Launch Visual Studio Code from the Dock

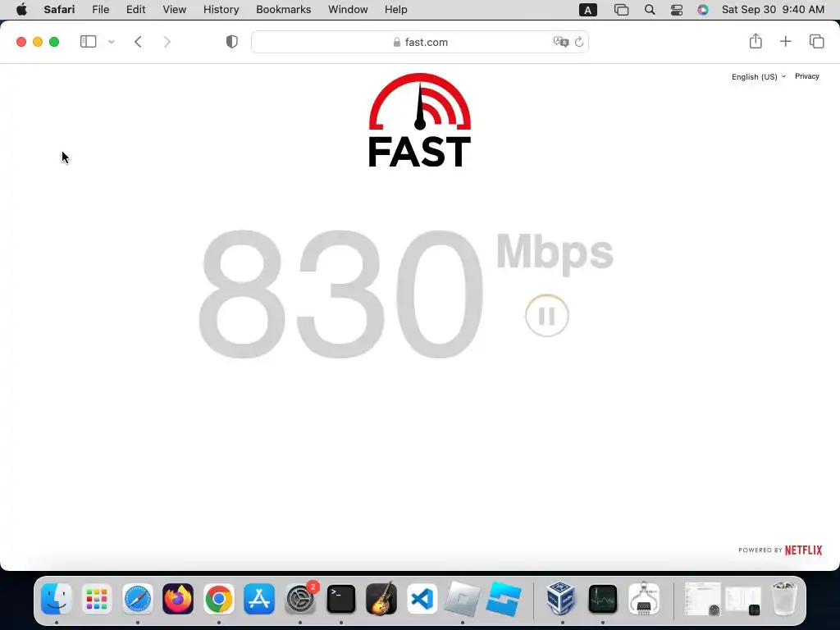[422, 598]
